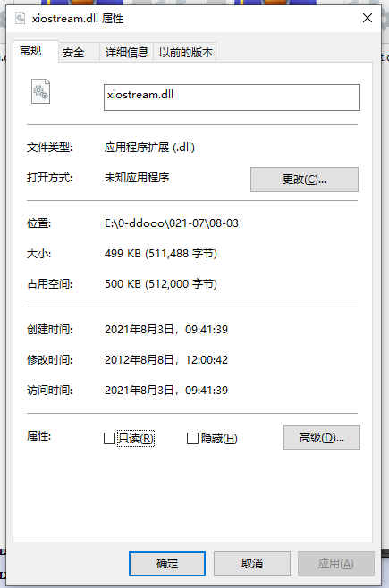
Task: Open 高级(D)... advanced attributes
Action: [321, 438]
